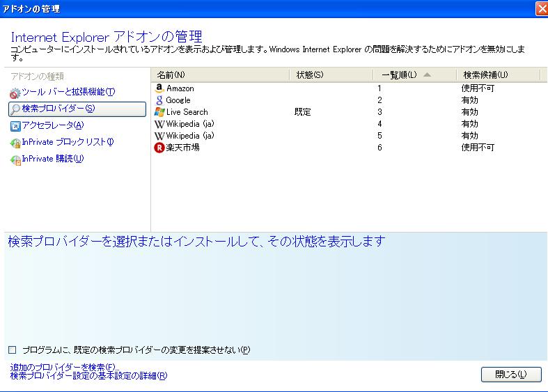This screenshot has width=548, height=392.
Task: Click Amazon's 使用不可 suggestion value
Action: point(478,88)
